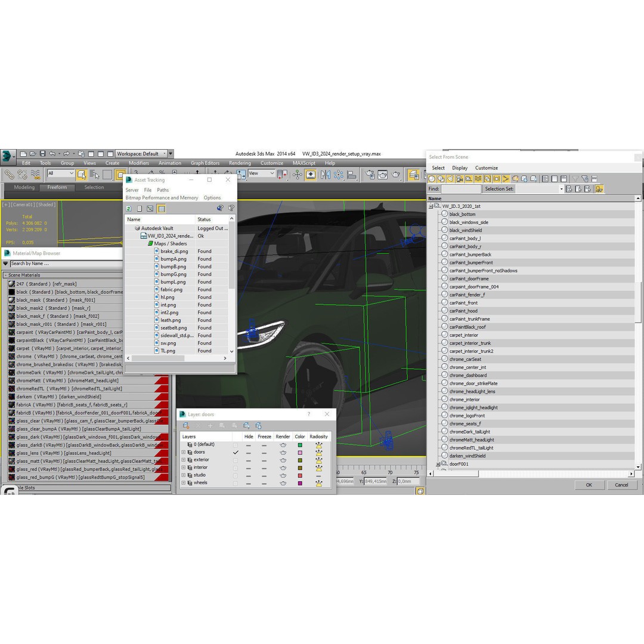The height and width of the screenshot is (644, 644).
Task: Toggle current-layer checkbox for exterior layer
Action: click(x=236, y=460)
